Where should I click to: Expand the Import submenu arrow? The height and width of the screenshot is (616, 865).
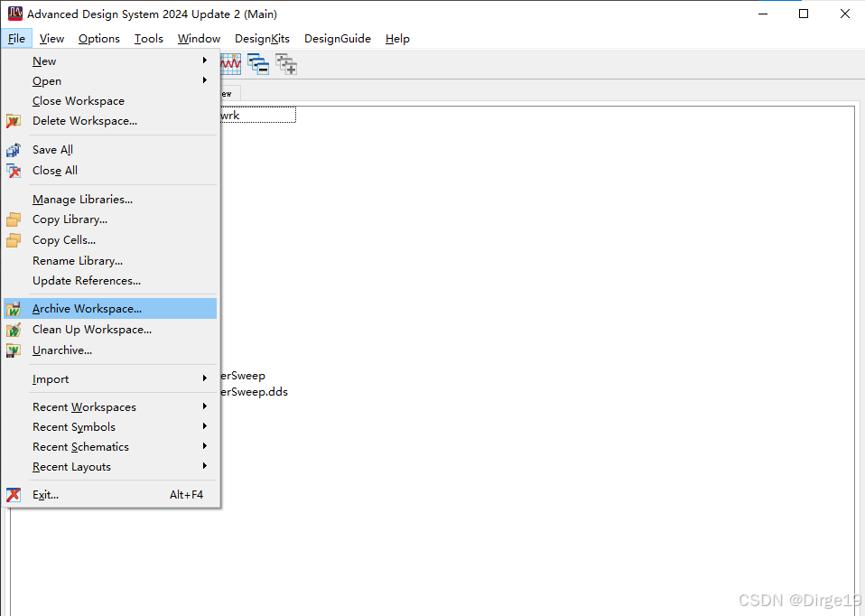(x=205, y=378)
